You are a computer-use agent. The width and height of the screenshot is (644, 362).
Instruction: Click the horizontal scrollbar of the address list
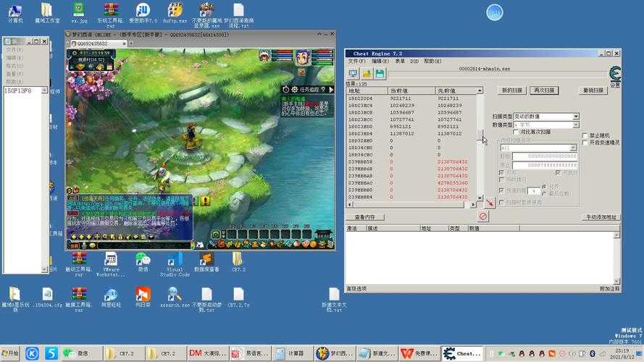coord(412,204)
